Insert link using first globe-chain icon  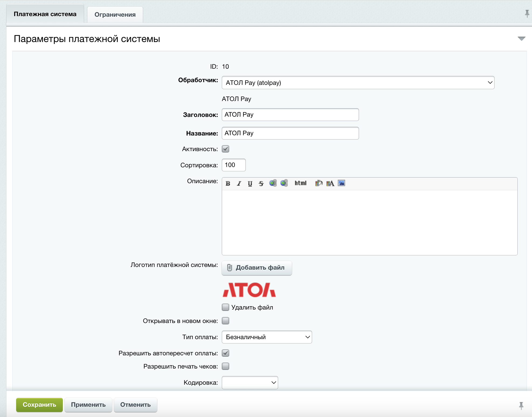point(273,183)
